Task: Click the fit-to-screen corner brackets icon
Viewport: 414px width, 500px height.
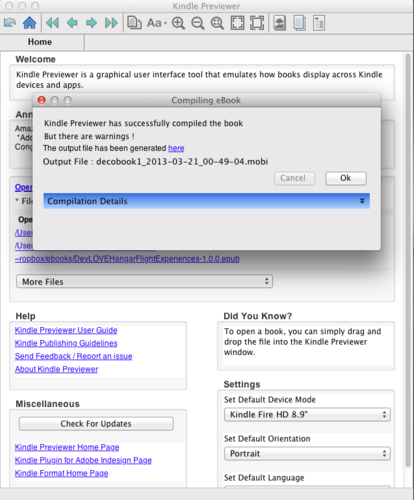Action: pos(237,23)
